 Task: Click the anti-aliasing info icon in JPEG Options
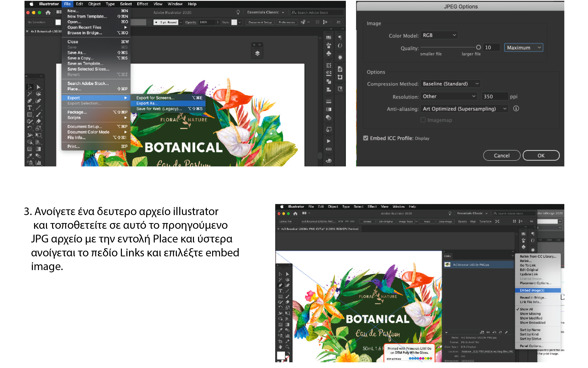click(516, 109)
